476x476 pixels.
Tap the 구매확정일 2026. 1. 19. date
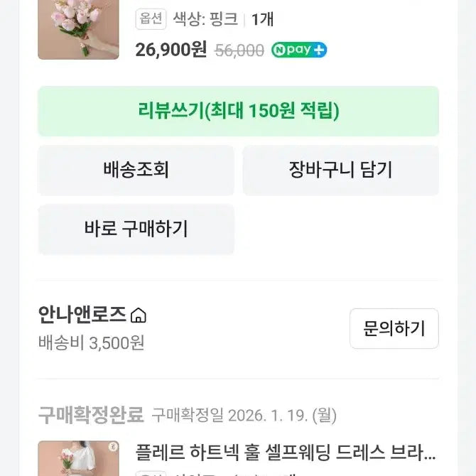point(244,415)
